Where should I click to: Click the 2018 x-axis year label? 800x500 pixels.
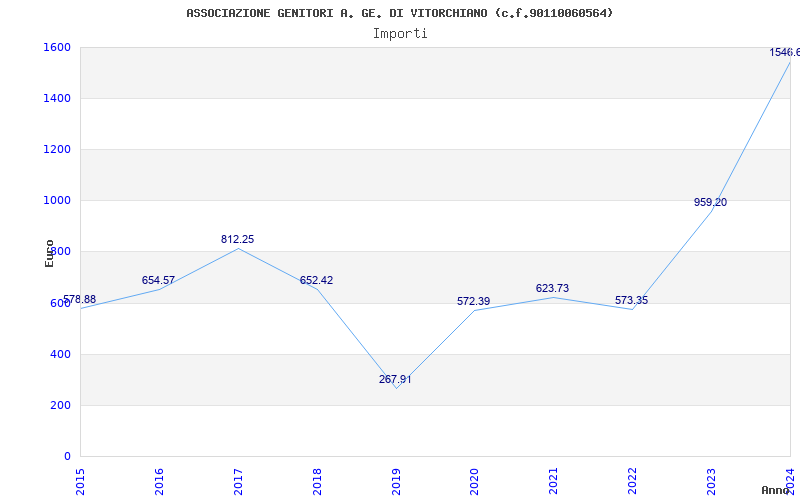tap(317, 481)
